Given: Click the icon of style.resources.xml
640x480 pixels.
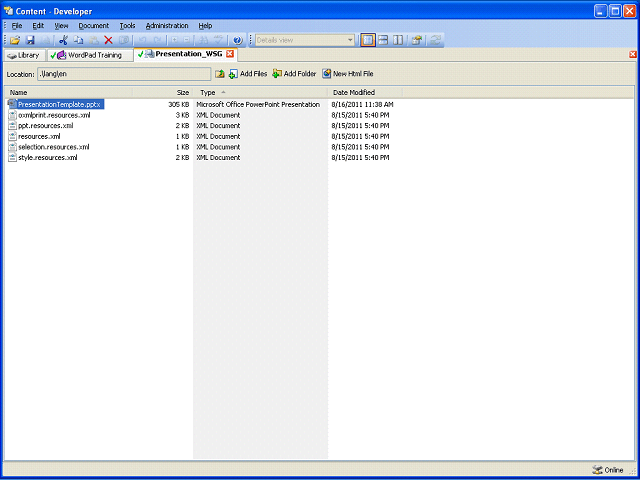Looking at the screenshot, I should (12, 158).
